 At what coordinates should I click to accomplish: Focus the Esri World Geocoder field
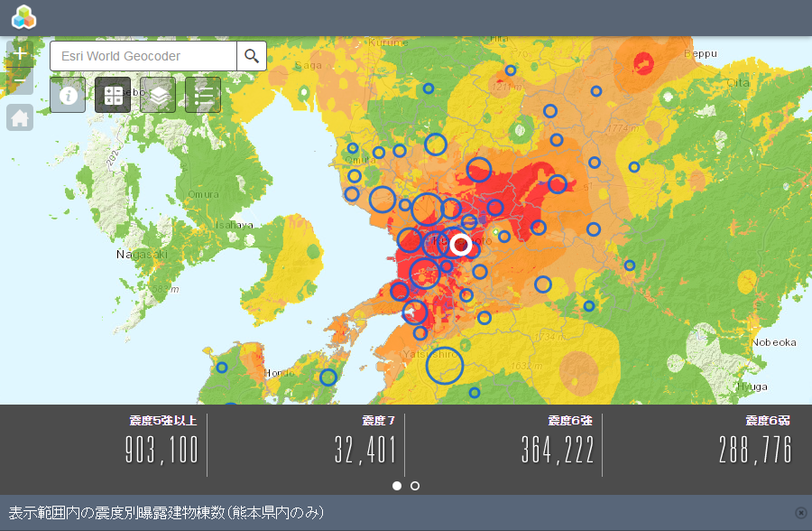[x=144, y=56]
